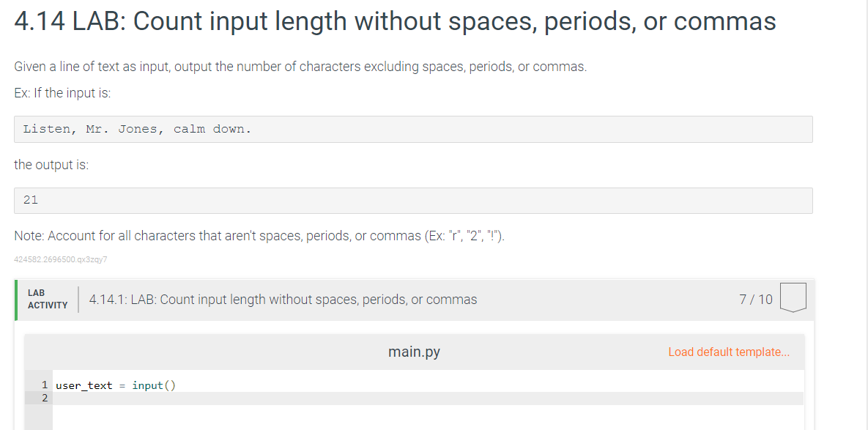Click the Note about characters paragraph
Image resolution: width=868 pixels, height=430 pixels.
pos(259,236)
